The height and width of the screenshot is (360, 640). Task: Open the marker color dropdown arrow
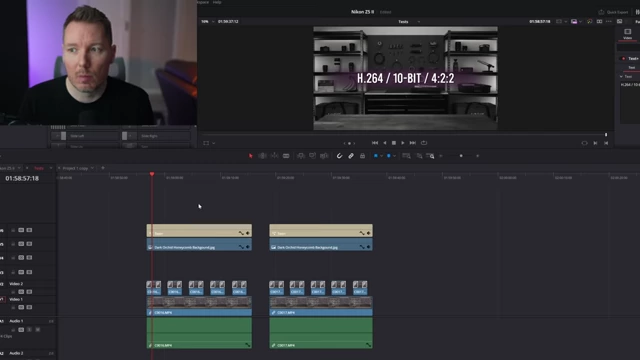point(394,156)
